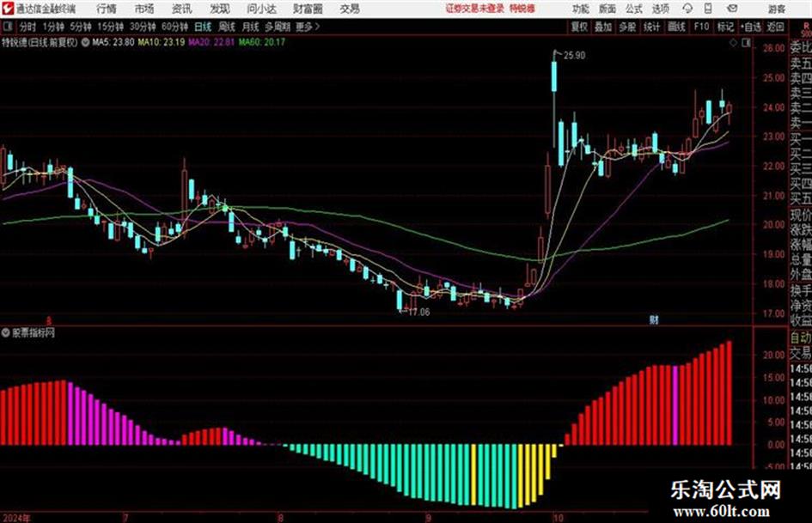
Task: Click the month 9 marker on the time axis
Action: pyautogui.click(x=428, y=518)
